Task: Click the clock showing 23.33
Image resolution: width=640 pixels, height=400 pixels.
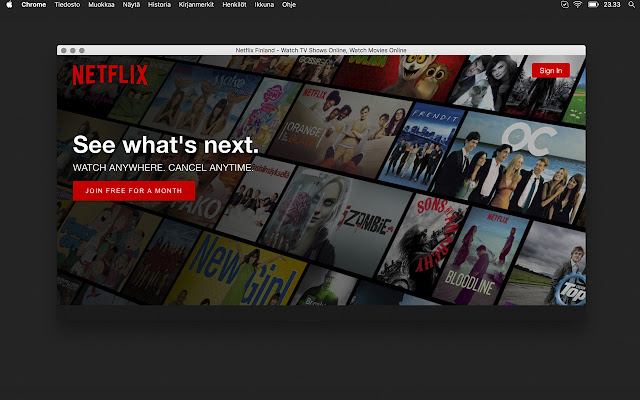Action: 612,5
